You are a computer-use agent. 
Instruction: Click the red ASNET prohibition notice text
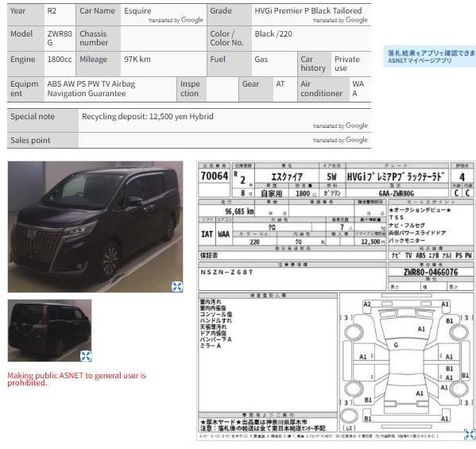click(77, 379)
